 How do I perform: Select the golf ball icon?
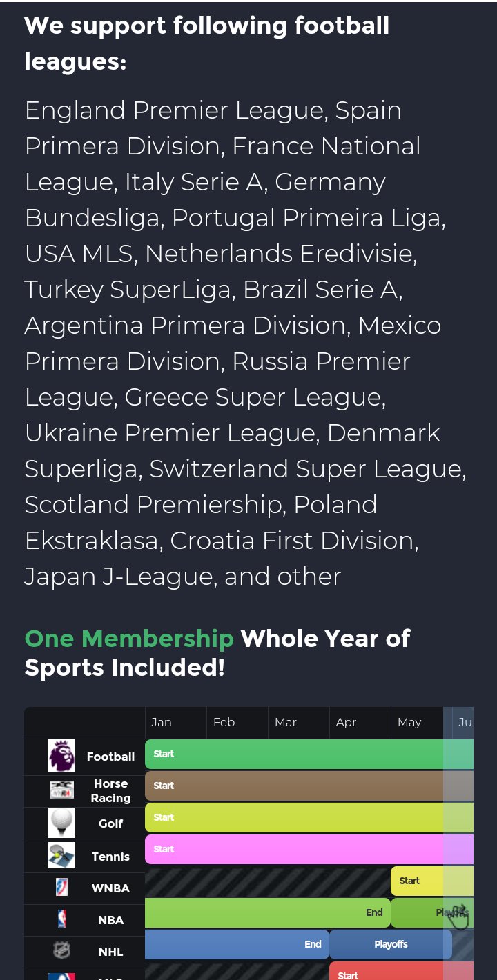tap(61, 823)
